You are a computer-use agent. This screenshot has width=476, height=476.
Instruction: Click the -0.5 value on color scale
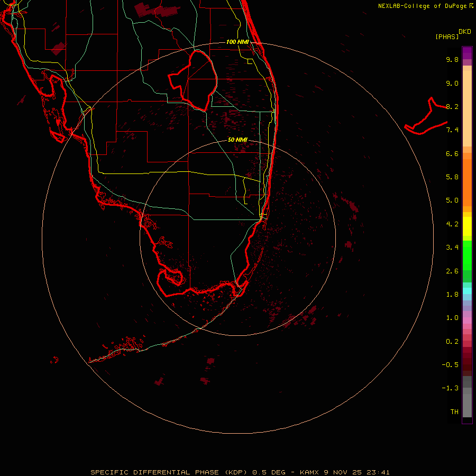pos(450,365)
